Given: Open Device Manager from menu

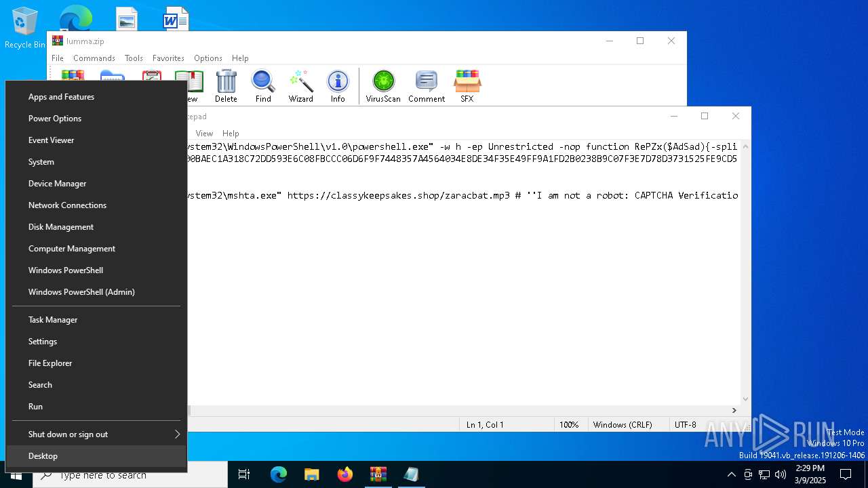Looking at the screenshot, I should 96,184.
